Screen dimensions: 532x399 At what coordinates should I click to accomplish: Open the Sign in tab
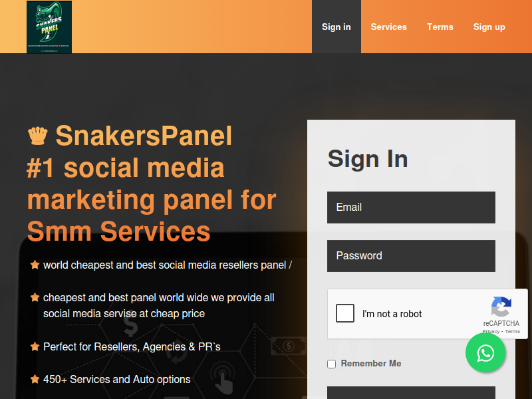tap(336, 27)
